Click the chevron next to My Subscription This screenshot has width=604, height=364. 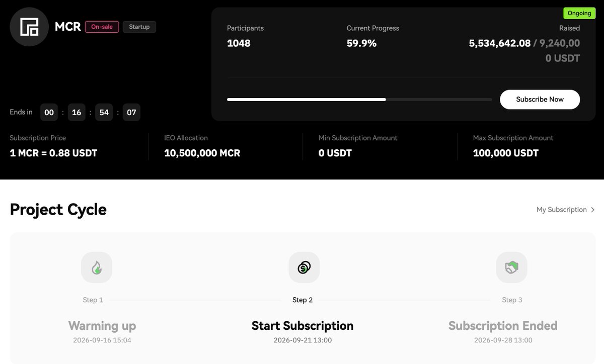coord(593,210)
